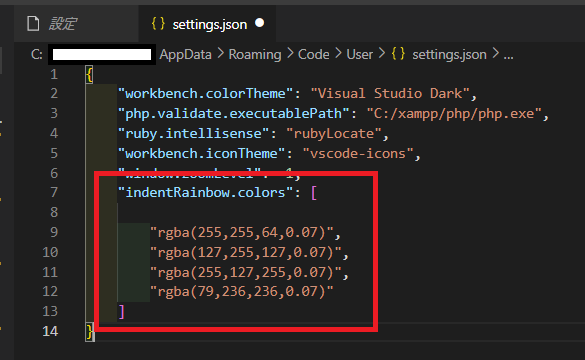Viewport: 585px width, 360px height.
Task: Click "rgba(79,236,236,0.07)" string
Action: tap(242, 291)
